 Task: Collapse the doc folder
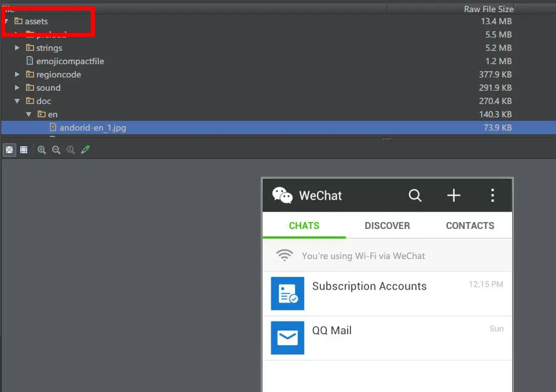tap(17, 101)
